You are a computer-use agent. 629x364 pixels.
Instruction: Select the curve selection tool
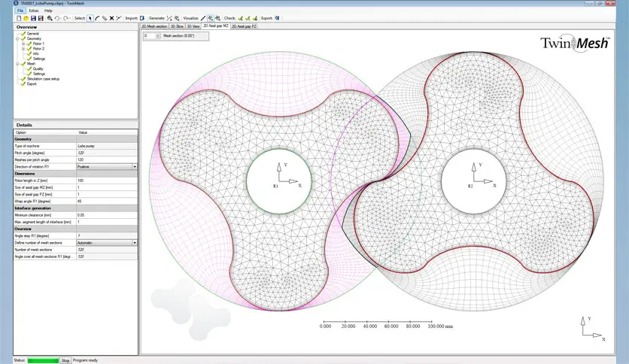coord(97,19)
